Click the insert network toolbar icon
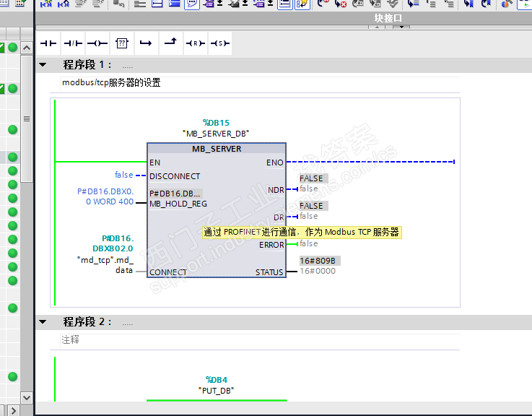 click(x=45, y=4)
